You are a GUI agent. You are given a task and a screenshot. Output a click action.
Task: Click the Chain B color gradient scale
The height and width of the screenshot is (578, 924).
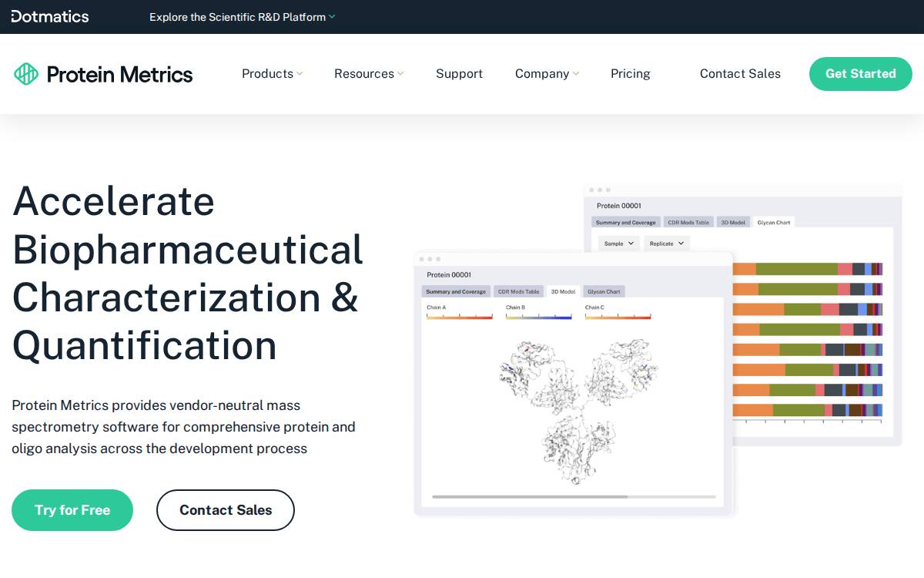(538, 316)
